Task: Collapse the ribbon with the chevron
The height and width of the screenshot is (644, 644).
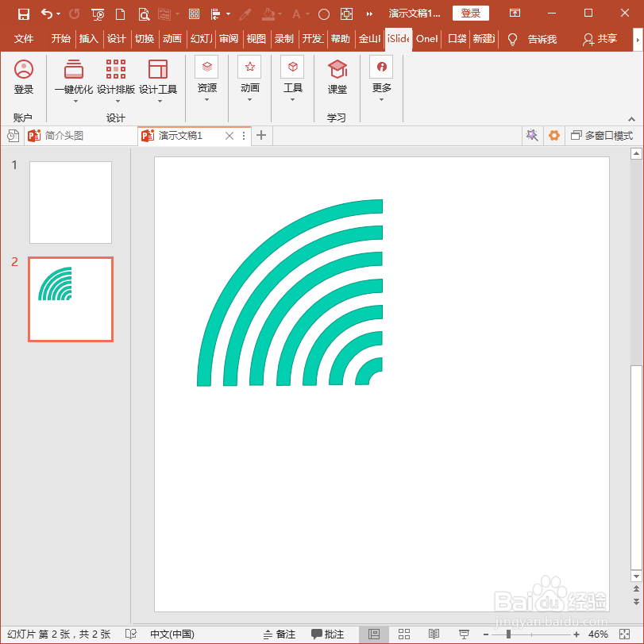Action: tap(631, 119)
